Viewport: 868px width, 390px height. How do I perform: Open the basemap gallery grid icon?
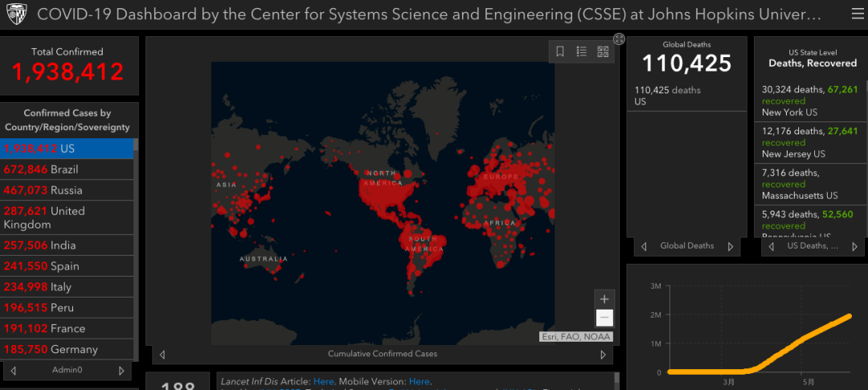tap(603, 51)
